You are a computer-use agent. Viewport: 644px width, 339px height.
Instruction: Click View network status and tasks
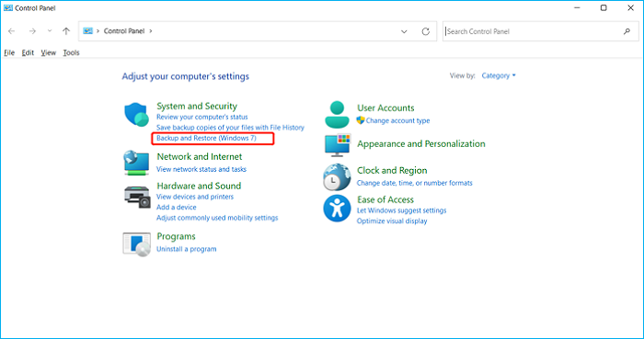tap(201, 169)
